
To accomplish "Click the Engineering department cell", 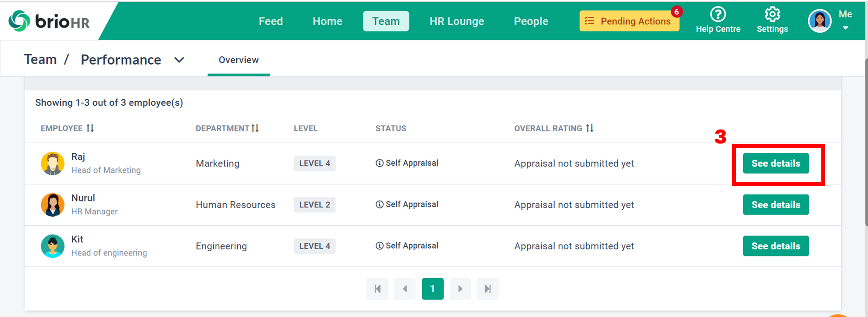I will (x=221, y=246).
